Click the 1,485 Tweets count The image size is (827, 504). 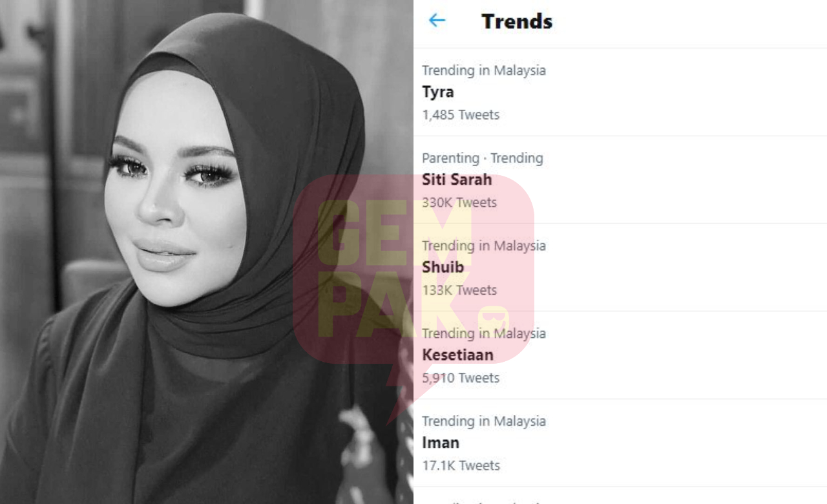pyautogui.click(x=461, y=115)
